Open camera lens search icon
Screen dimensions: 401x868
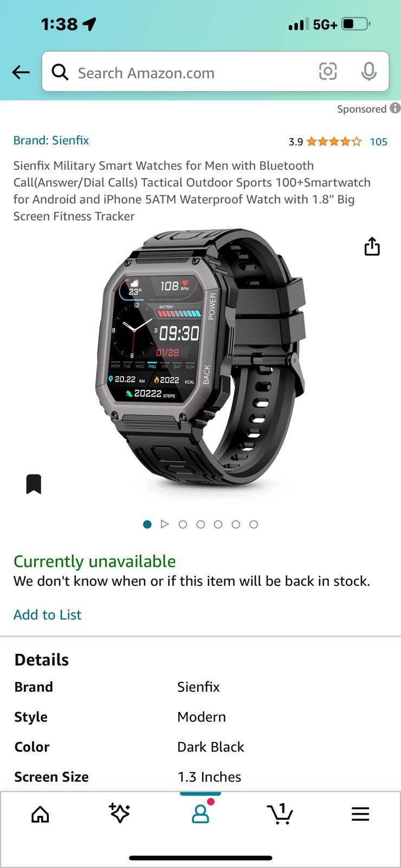click(x=328, y=71)
